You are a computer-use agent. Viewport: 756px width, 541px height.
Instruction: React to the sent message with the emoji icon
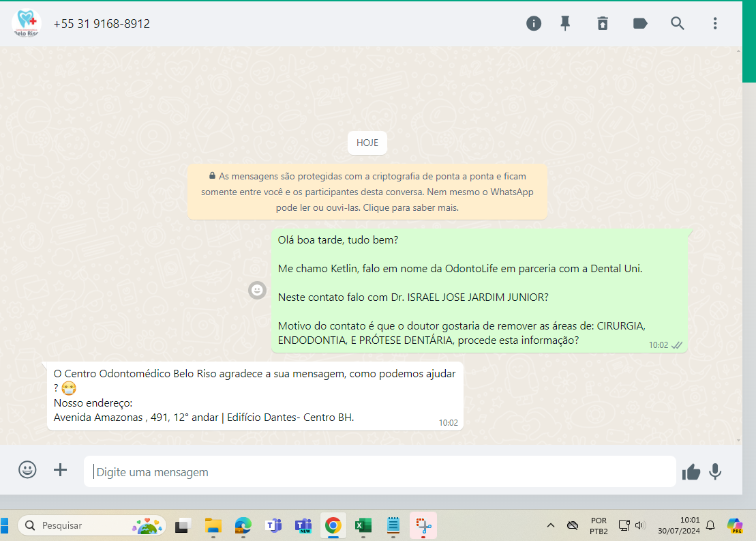click(x=258, y=290)
